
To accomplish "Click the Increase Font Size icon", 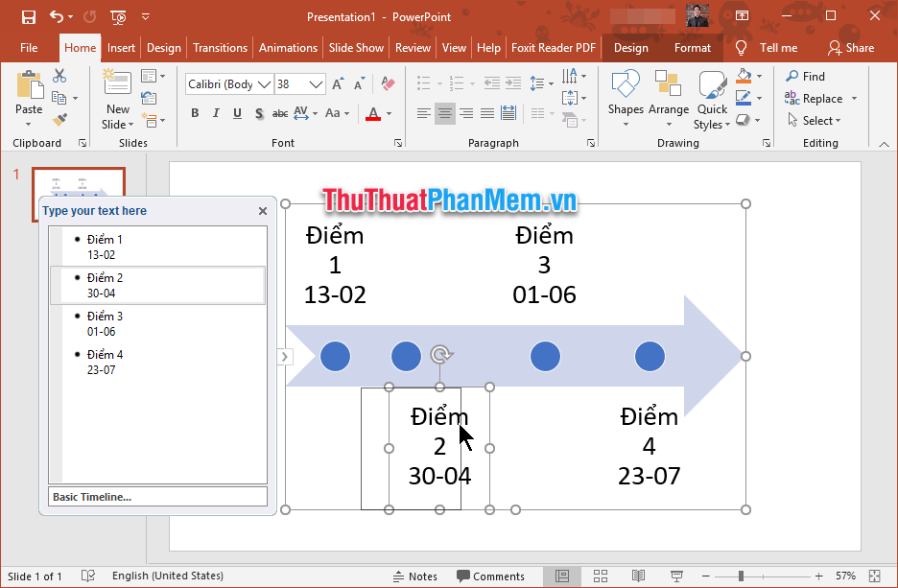I will click(x=336, y=83).
